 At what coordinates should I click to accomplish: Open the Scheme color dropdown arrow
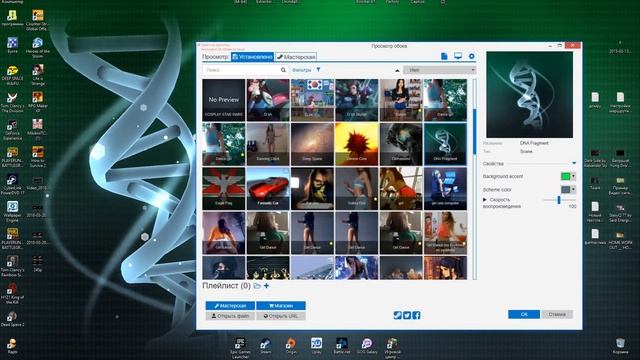(573, 189)
